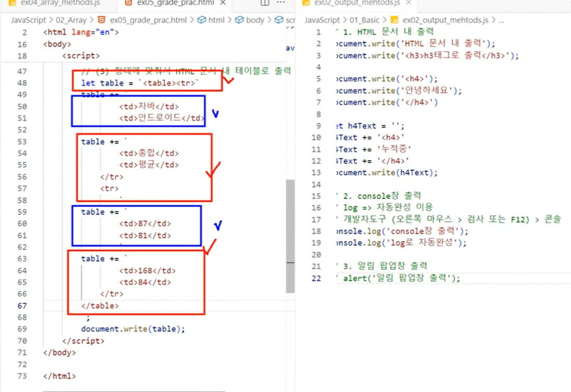Viewport: 571px width, 392px height.
Task: Open the 02_Array breadcrumb folder
Action: [71, 20]
